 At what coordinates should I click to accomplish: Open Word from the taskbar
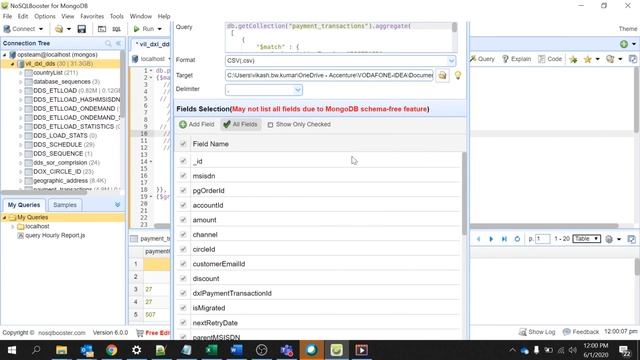(236, 350)
